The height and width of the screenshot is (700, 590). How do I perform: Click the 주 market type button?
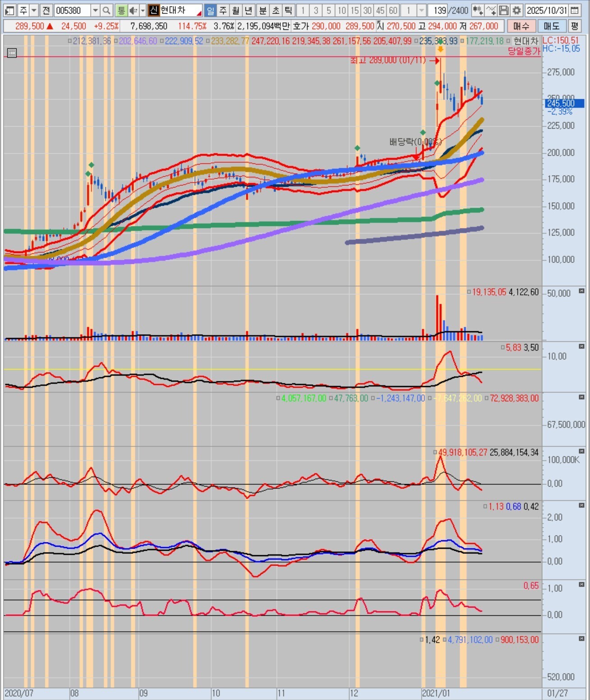click(23, 10)
